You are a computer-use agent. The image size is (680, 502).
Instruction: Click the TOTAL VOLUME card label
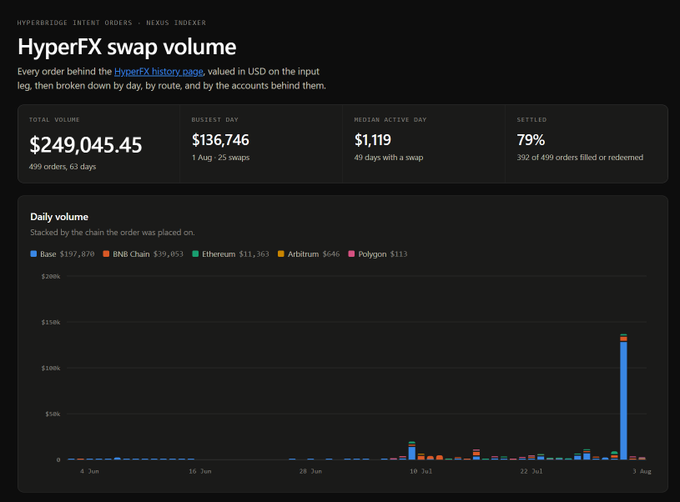tap(54, 120)
